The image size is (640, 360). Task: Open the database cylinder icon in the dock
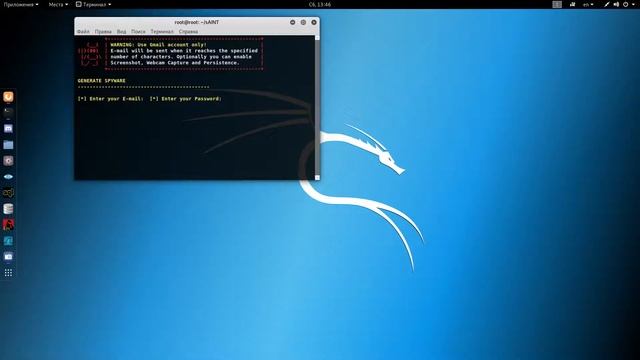click(8, 209)
